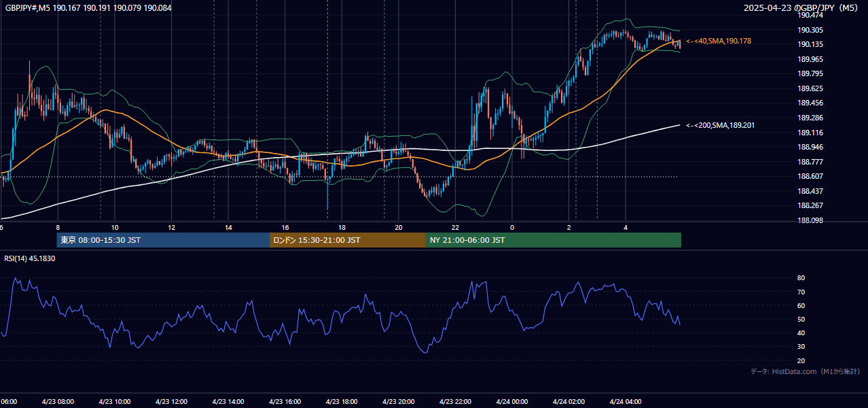Click the 4/23 16:00 date axis label
868x408 pixels.
(x=285, y=402)
